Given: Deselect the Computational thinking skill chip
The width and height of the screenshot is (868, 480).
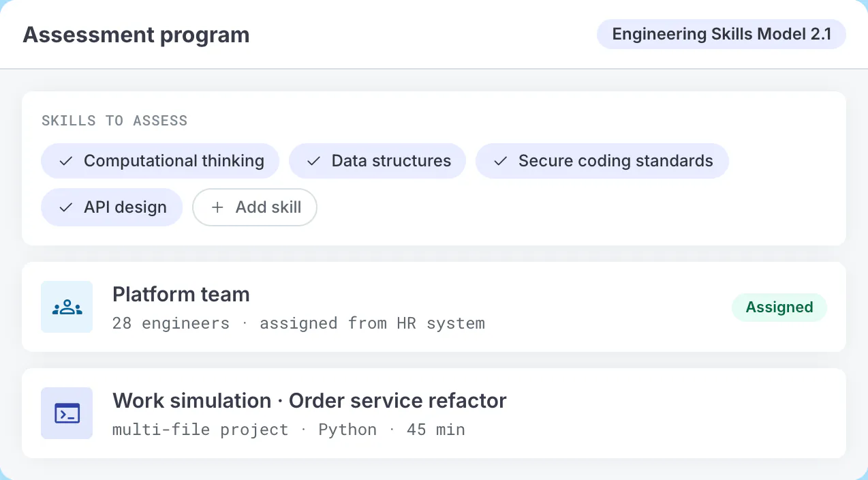Looking at the screenshot, I should [160, 161].
